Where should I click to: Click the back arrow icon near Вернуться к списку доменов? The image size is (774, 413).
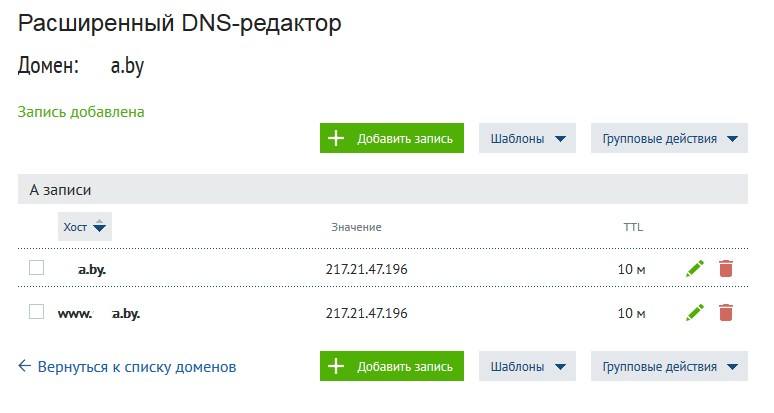[x=24, y=366]
